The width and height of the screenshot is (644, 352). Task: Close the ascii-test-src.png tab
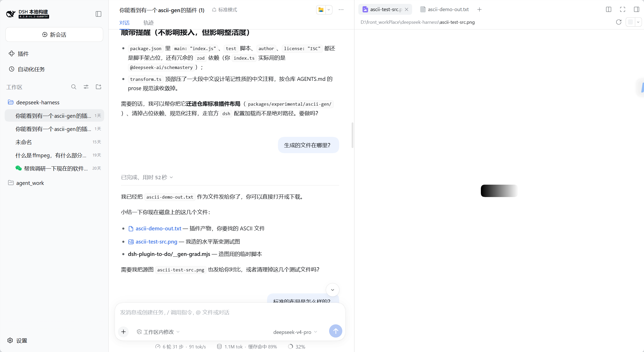[x=406, y=10]
